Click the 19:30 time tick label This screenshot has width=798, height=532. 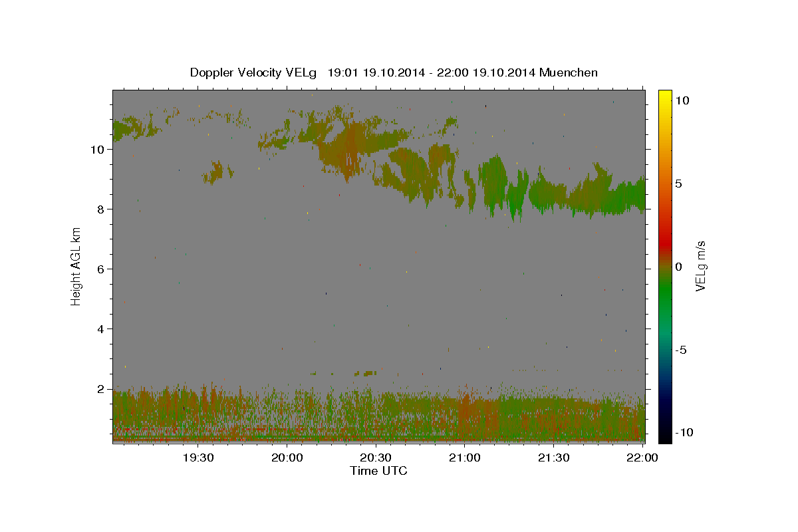198,458
